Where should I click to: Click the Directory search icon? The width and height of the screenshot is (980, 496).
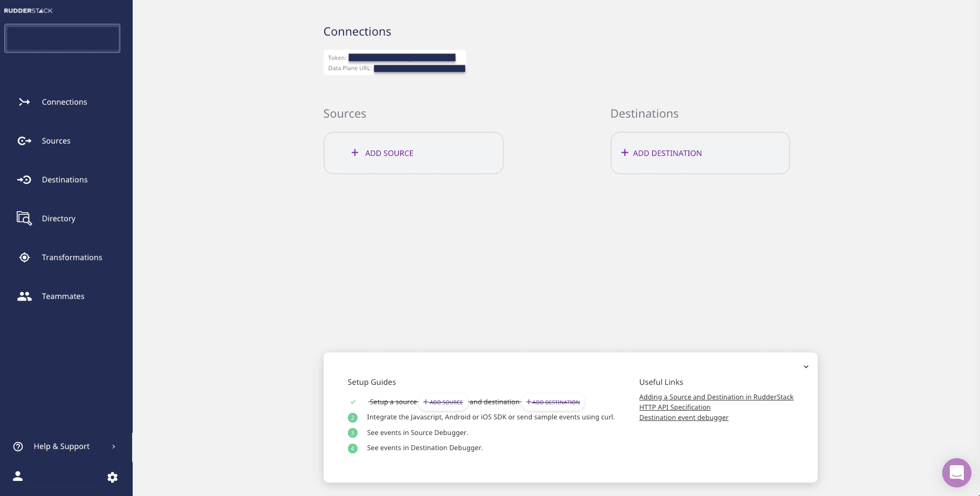pos(24,219)
